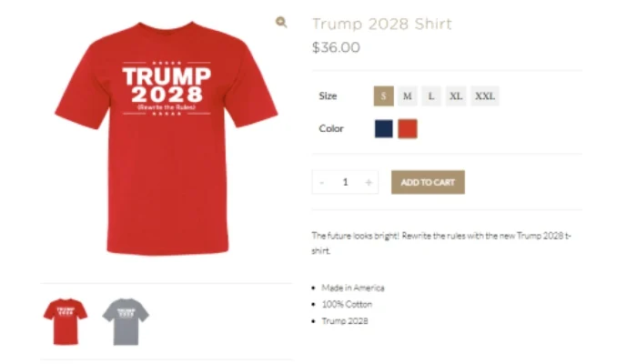Select size S option

(x=383, y=96)
